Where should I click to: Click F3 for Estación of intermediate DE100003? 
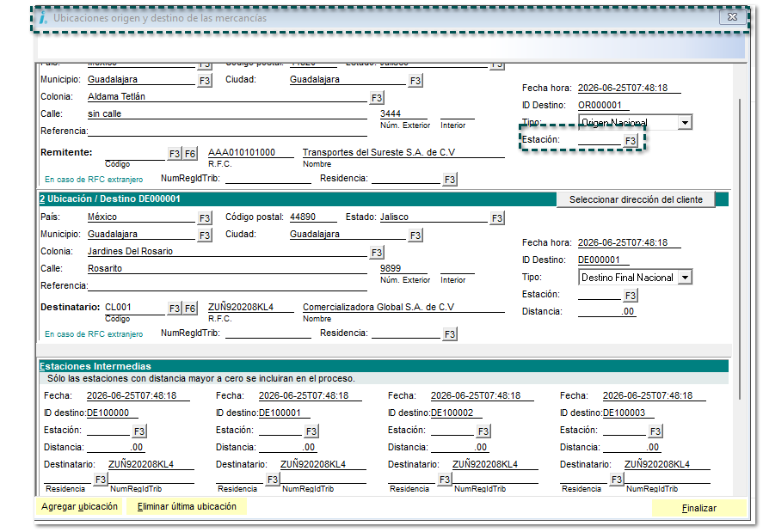click(x=655, y=431)
